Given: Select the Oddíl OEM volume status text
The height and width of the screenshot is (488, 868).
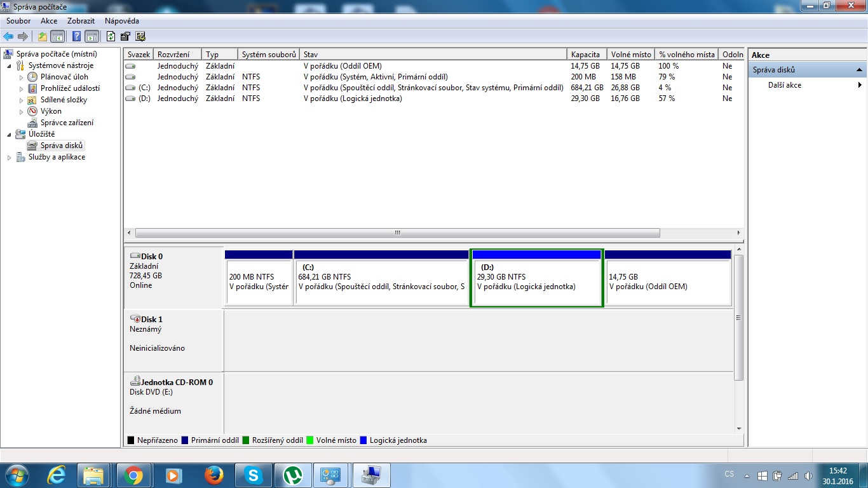Looking at the screenshot, I should click(x=342, y=66).
